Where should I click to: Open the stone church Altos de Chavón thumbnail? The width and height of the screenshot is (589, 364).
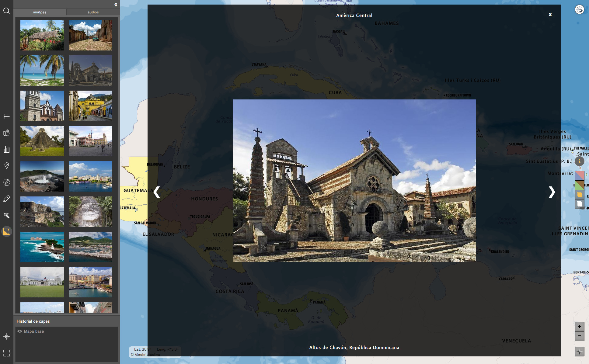(90, 71)
